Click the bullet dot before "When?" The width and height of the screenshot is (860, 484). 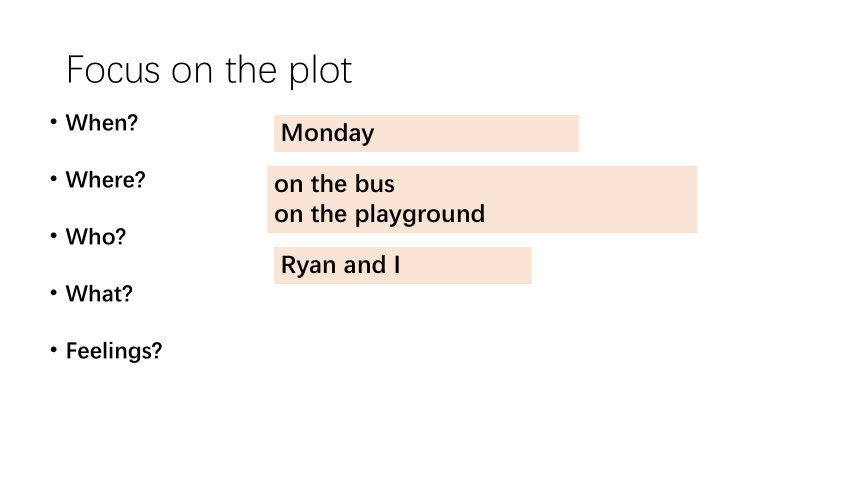[x=53, y=121]
